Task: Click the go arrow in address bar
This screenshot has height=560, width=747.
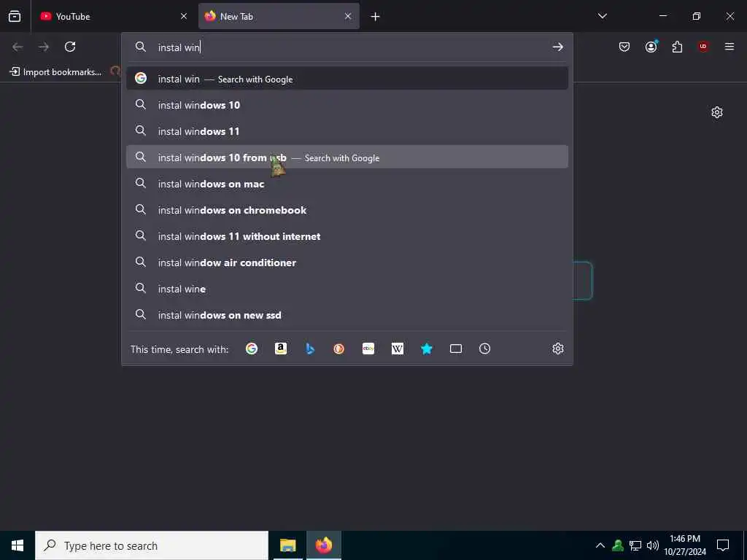Action: (557, 47)
